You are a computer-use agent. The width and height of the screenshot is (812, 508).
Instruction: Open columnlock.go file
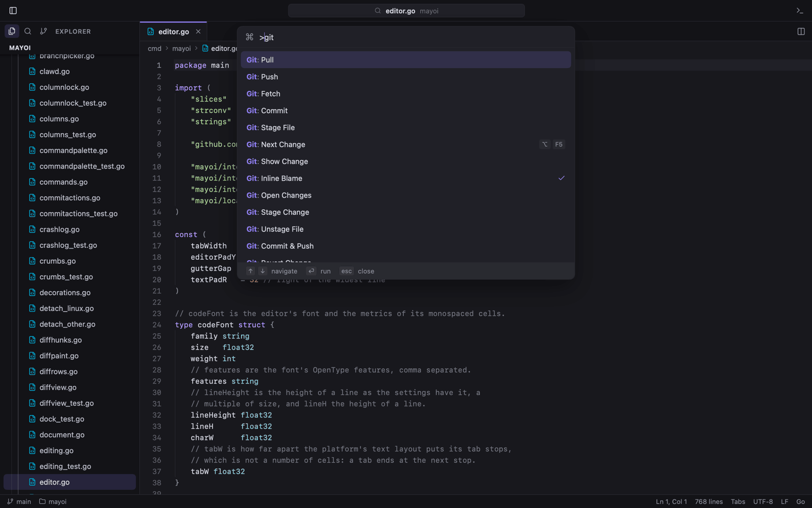point(70,87)
